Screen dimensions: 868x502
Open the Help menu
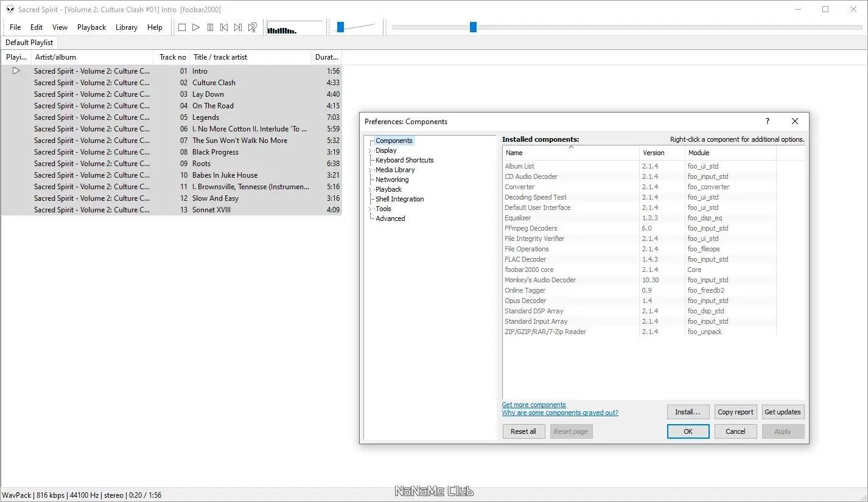(155, 27)
